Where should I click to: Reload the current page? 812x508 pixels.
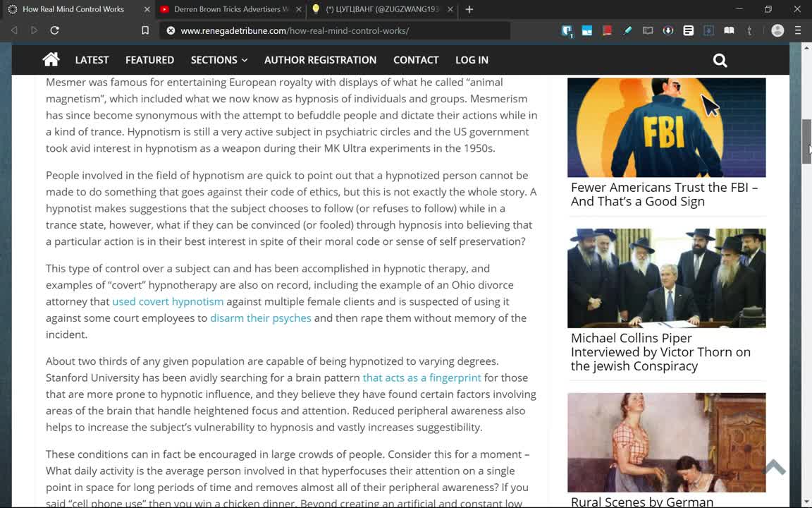click(54, 30)
